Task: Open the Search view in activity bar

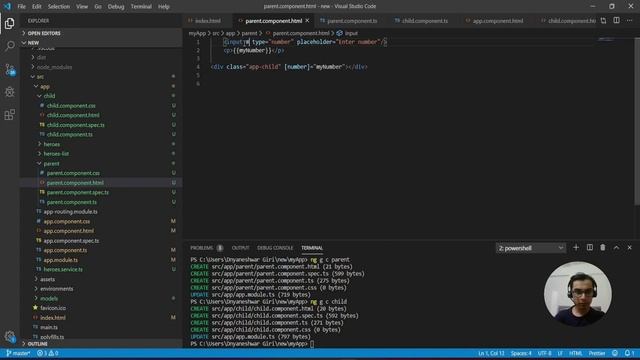Action: click(x=9, y=46)
